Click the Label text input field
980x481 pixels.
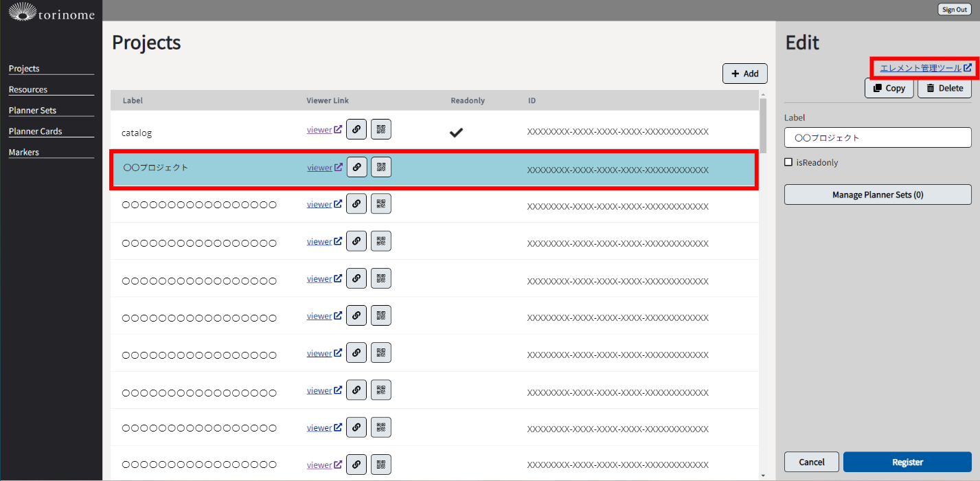878,137
